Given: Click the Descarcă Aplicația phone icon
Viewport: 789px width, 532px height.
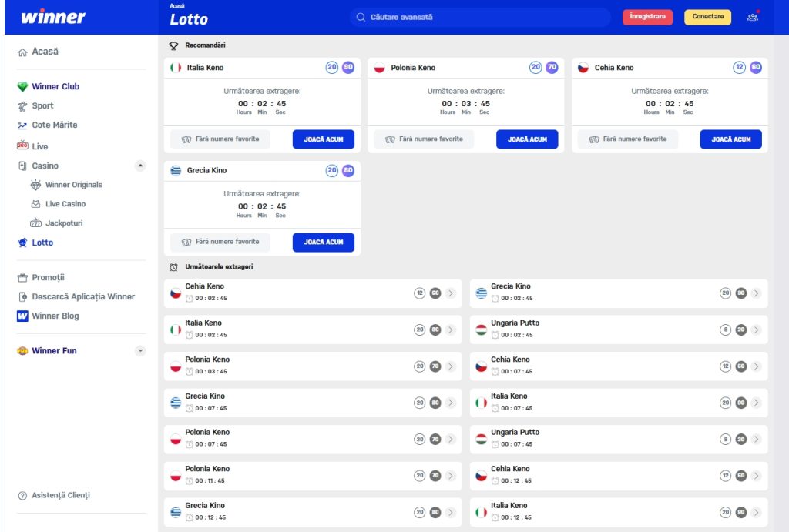Looking at the screenshot, I should 22,296.
